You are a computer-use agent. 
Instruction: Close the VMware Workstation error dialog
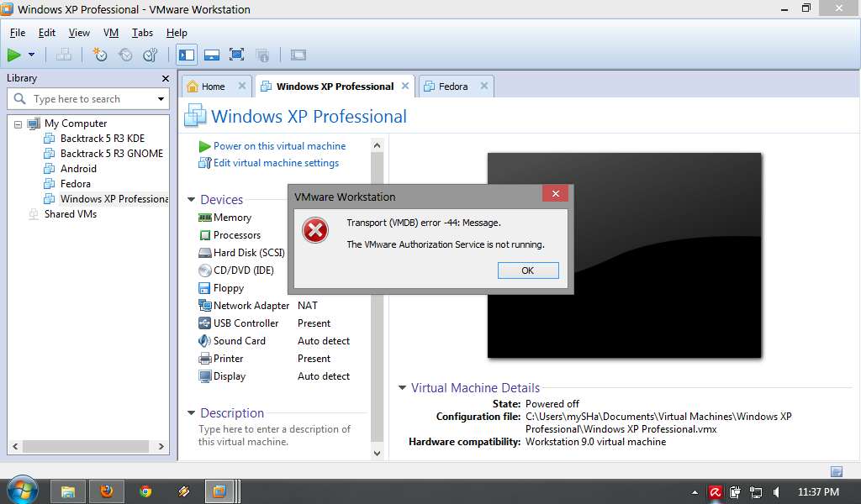click(555, 193)
